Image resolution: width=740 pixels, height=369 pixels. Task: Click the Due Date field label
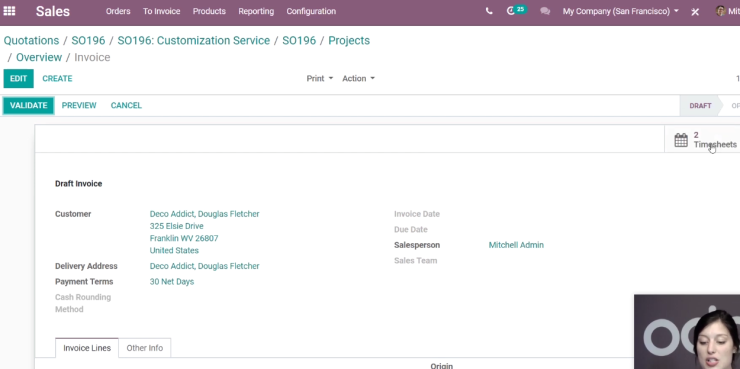pyautogui.click(x=411, y=229)
